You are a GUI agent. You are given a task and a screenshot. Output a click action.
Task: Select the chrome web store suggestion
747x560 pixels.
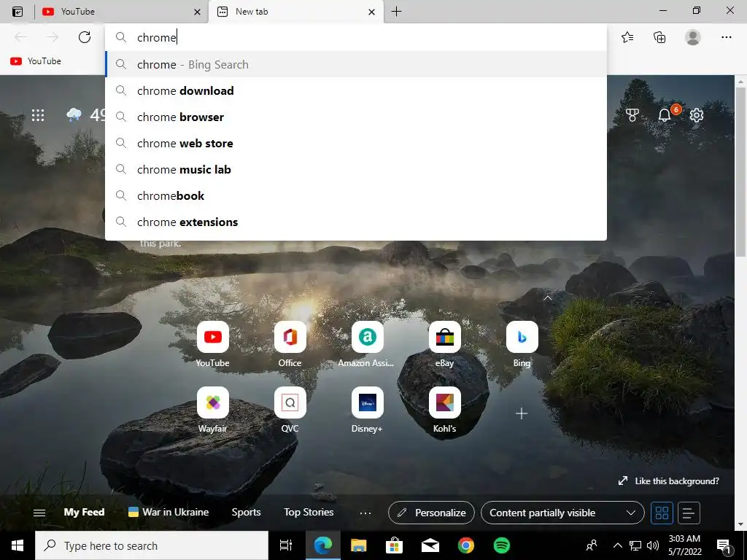click(x=356, y=143)
